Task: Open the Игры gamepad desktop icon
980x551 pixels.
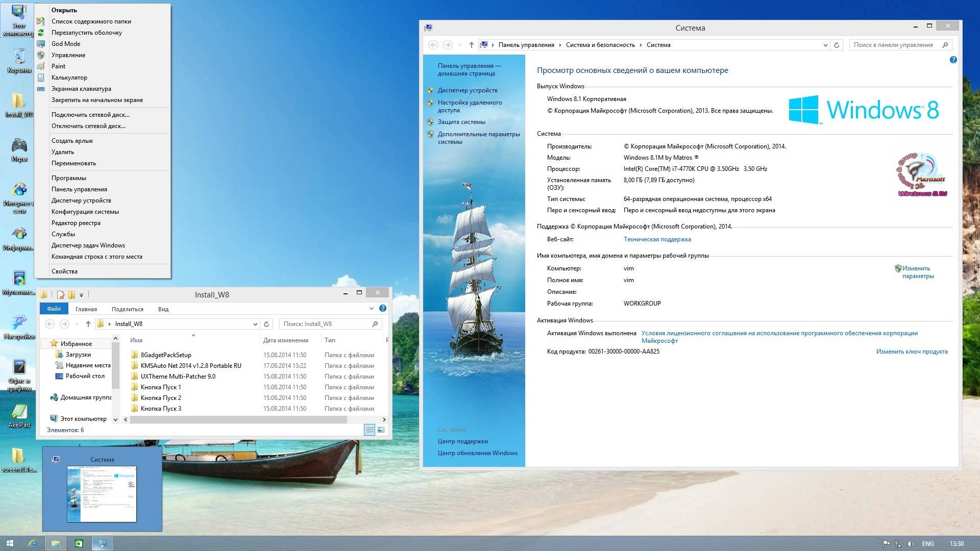Action: 19,149
